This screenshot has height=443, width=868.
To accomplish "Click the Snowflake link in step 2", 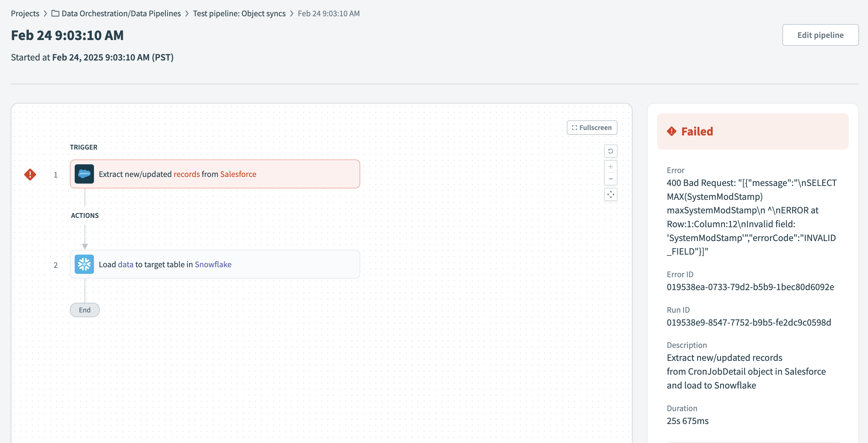I will 213,264.
